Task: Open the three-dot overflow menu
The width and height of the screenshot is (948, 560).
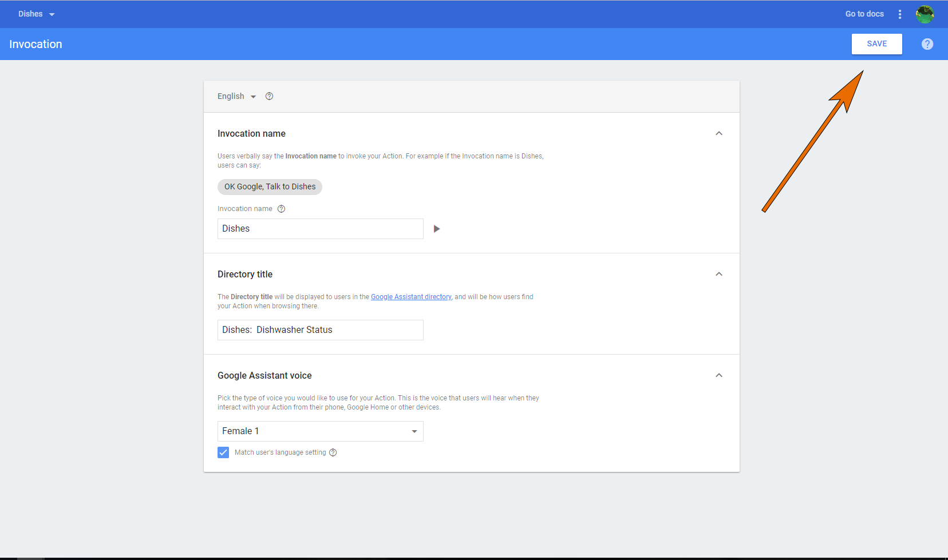Action: (x=900, y=14)
